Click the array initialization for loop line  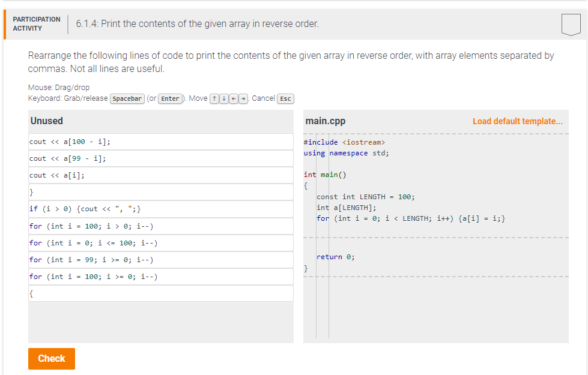[x=411, y=219]
